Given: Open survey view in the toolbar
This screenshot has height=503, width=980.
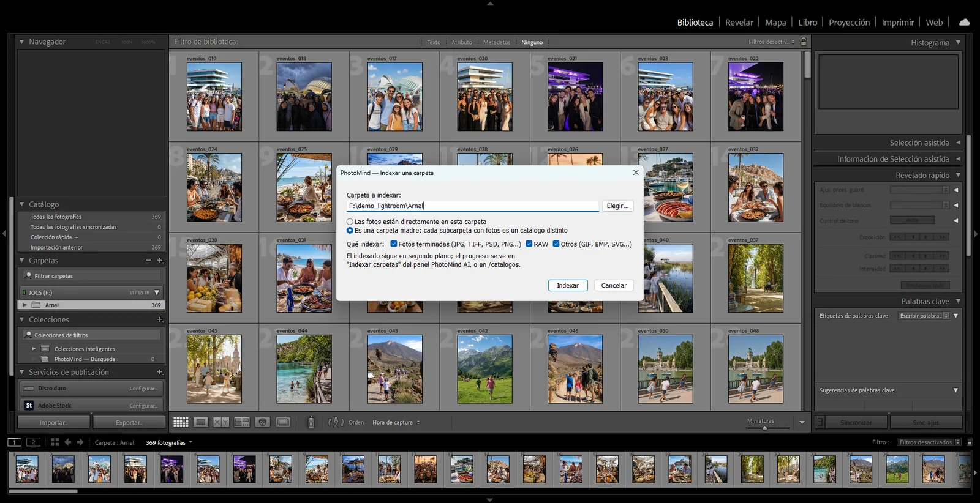Looking at the screenshot, I should [x=242, y=422].
